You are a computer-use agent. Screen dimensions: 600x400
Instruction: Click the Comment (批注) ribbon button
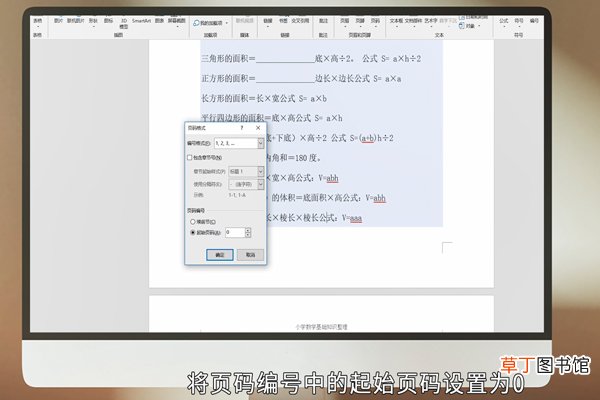(x=323, y=21)
